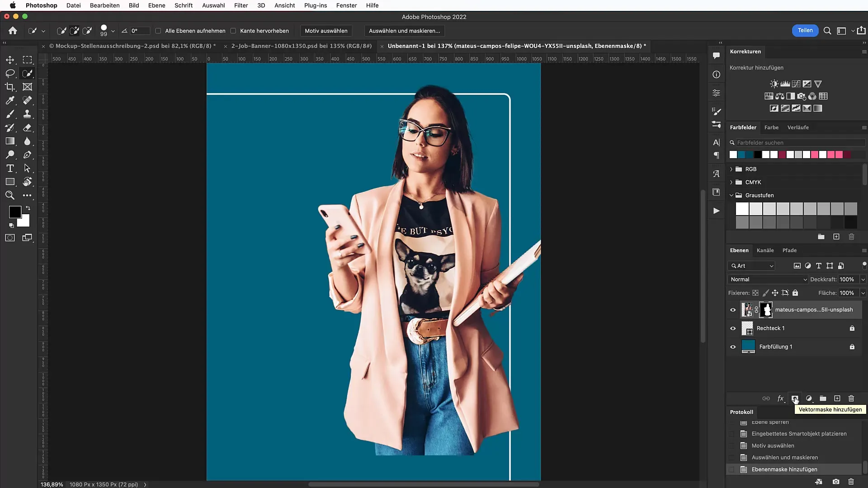
Task: Click the Auswählen und maskieren button
Action: pyautogui.click(x=404, y=30)
